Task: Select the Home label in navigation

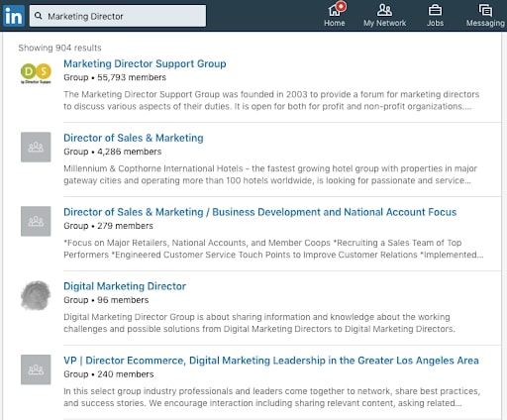Action: 335,23
